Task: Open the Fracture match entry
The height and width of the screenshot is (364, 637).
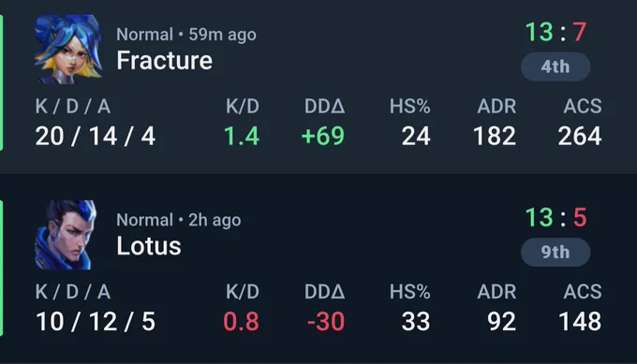Action: 318,83
